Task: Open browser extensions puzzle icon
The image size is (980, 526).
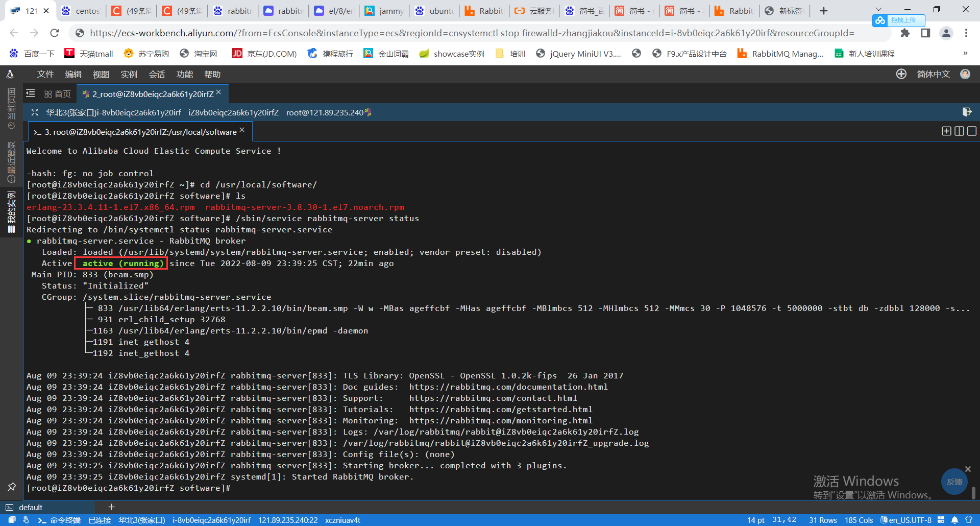Action: [905, 33]
